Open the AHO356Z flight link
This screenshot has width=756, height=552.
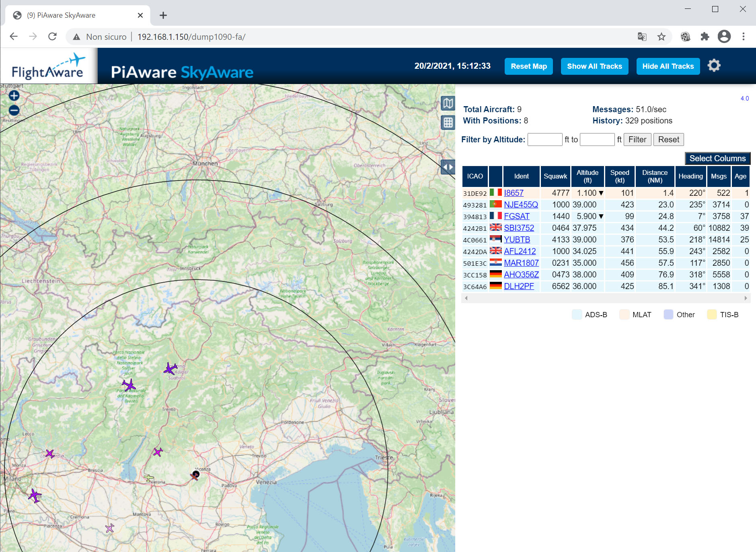click(521, 275)
